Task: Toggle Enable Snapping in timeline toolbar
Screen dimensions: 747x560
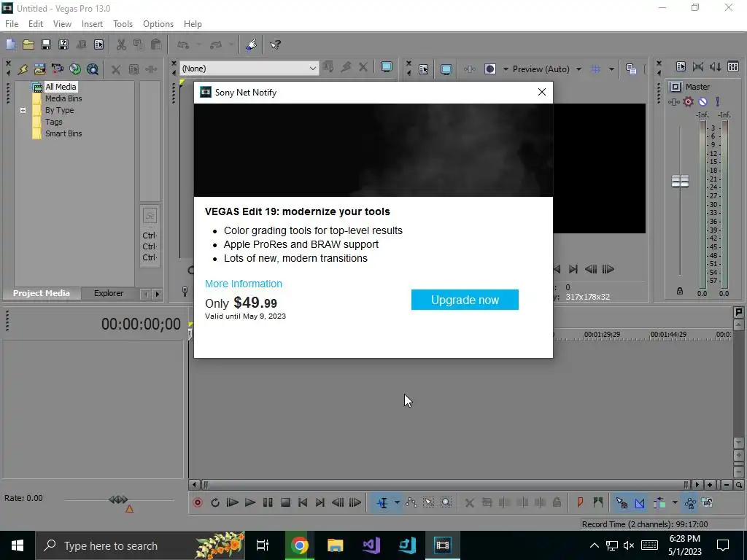Action: point(622,502)
